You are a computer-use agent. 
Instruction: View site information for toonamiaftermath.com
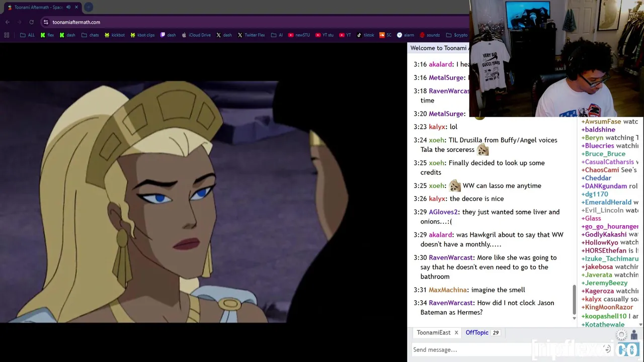(46, 22)
